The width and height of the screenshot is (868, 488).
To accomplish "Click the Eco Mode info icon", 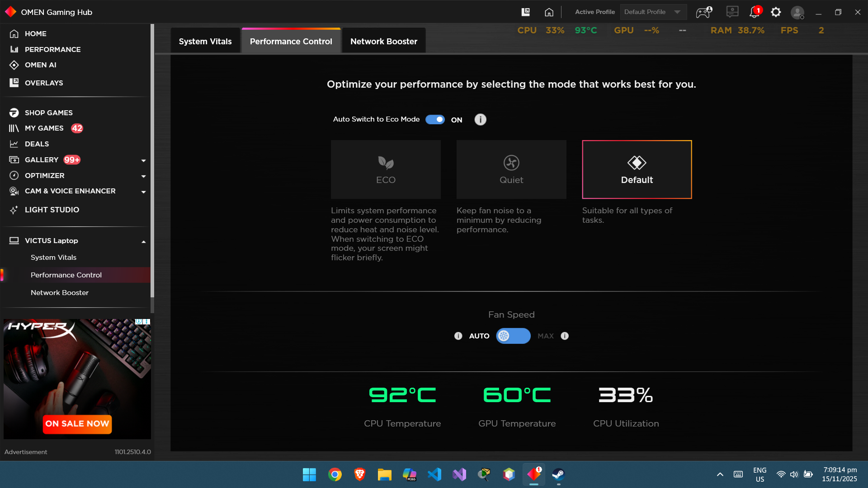I will click(480, 119).
